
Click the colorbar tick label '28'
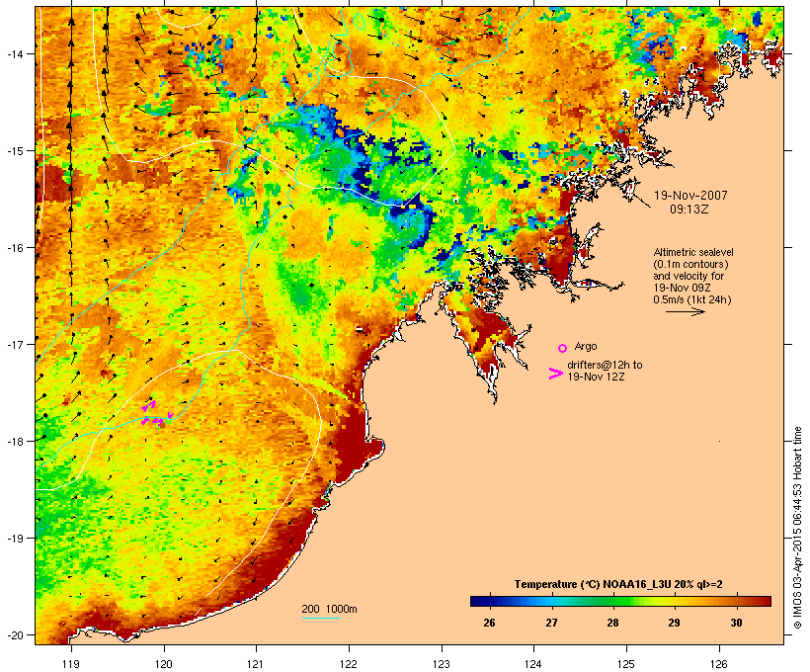coord(612,623)
